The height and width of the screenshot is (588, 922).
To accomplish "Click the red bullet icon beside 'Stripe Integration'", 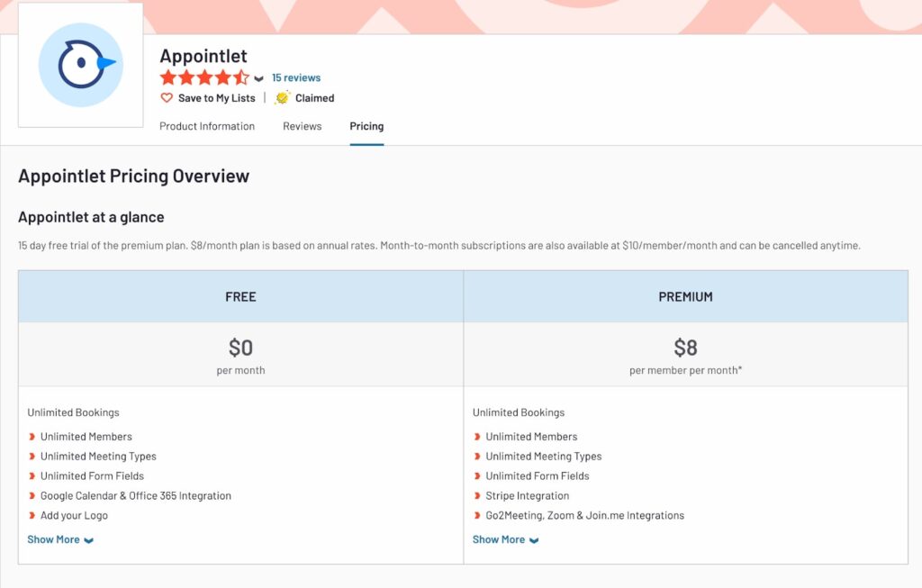I will pos(477,495).
